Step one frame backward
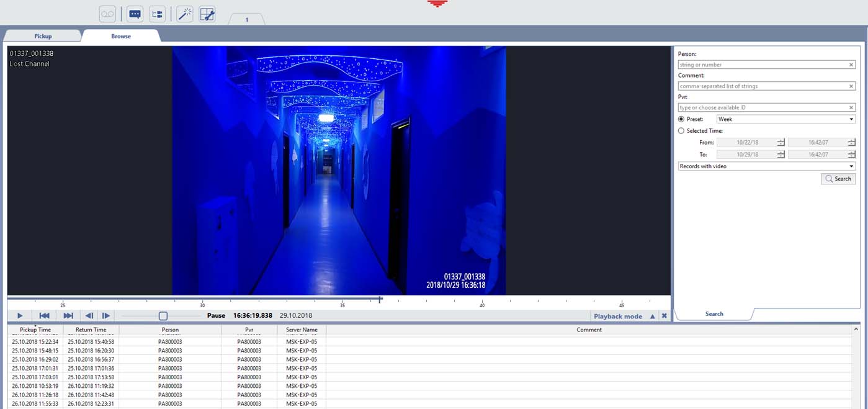This screenshot has width=868, height=409. 89,316
